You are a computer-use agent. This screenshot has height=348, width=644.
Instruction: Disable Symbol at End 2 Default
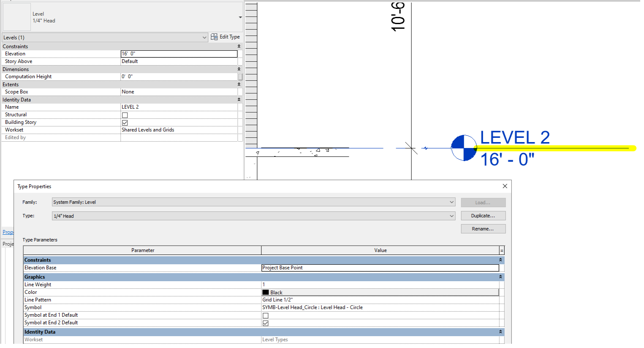click(x=266, y=323)
